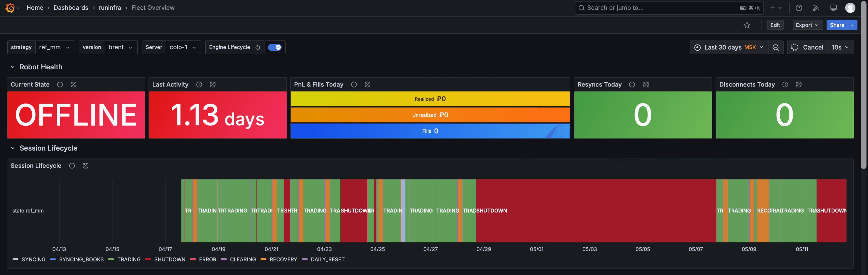This screenshot has width=868, height=275.
Task: Click the Fills 0 blue bar
Action: click(x=430, y=131)
